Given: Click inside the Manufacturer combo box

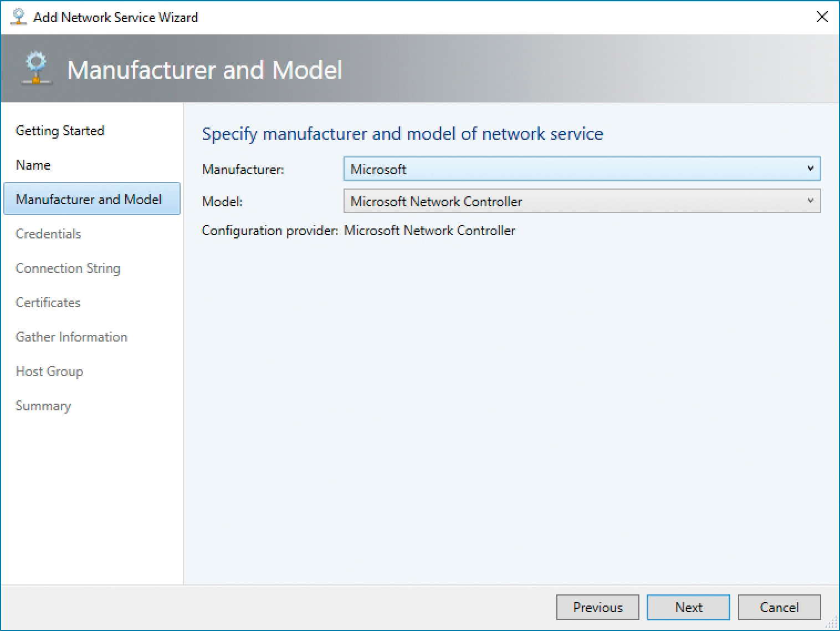Looking at the screenshot, I should [554, 169].
